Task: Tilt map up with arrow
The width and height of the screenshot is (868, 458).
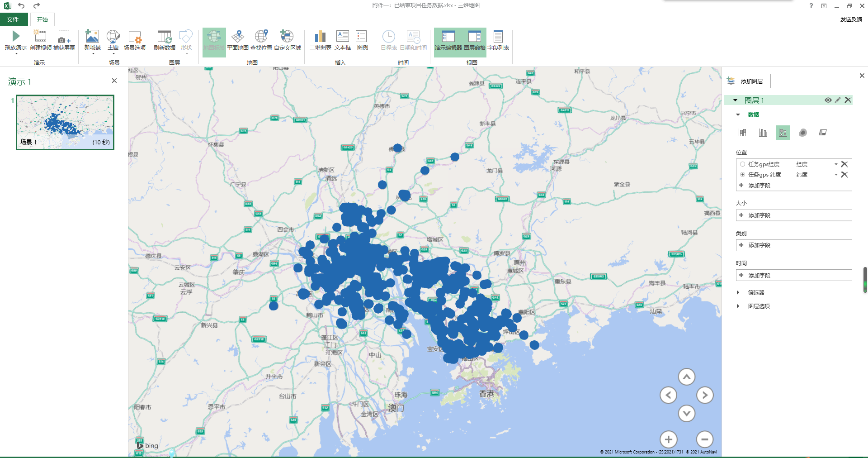Action: point(686,377)
